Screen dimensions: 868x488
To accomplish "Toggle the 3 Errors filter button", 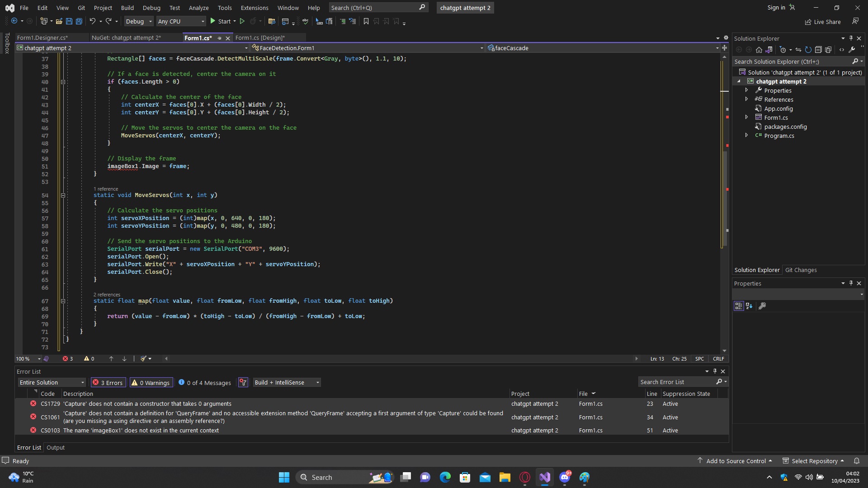I will tap(108, 383).
